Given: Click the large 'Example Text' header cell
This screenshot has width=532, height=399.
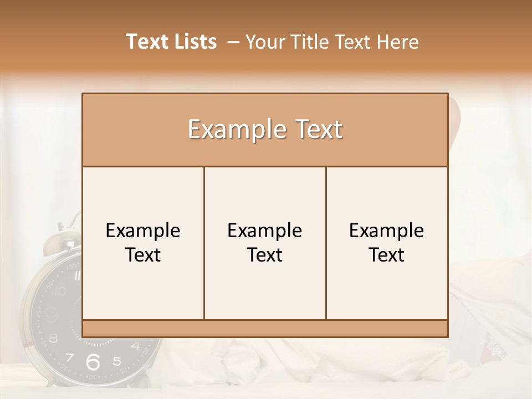Looking at the screenshot, I should 265,130.
